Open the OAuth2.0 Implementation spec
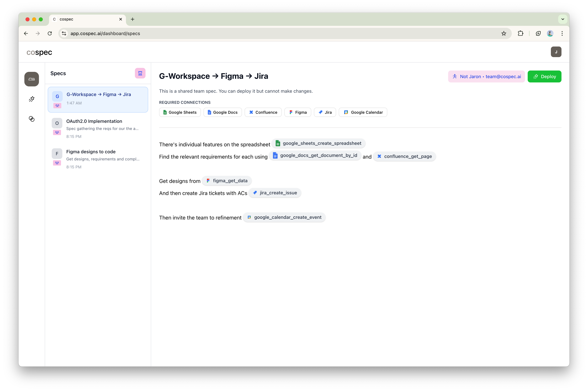Screen dimensions: 588x391 [x=98, y=128]
